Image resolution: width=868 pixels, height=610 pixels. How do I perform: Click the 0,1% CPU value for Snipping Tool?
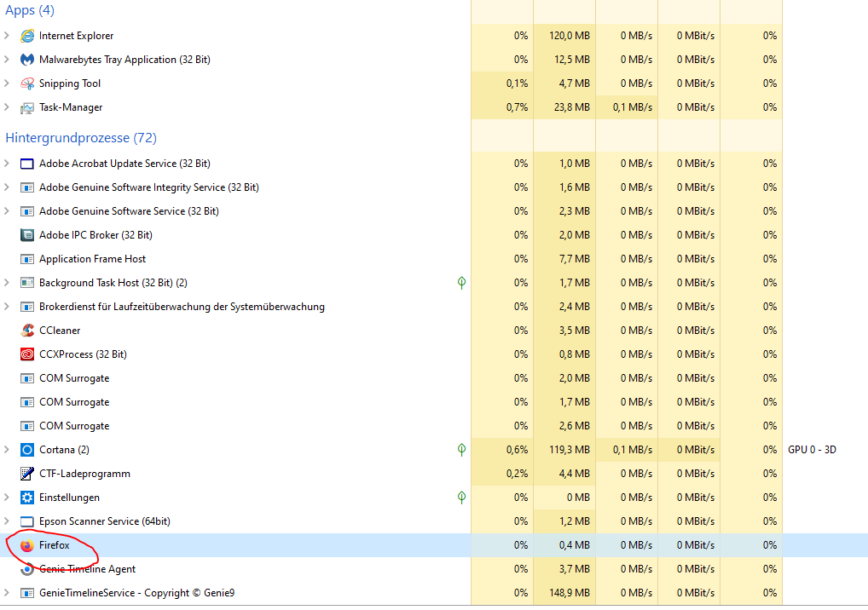517,83
